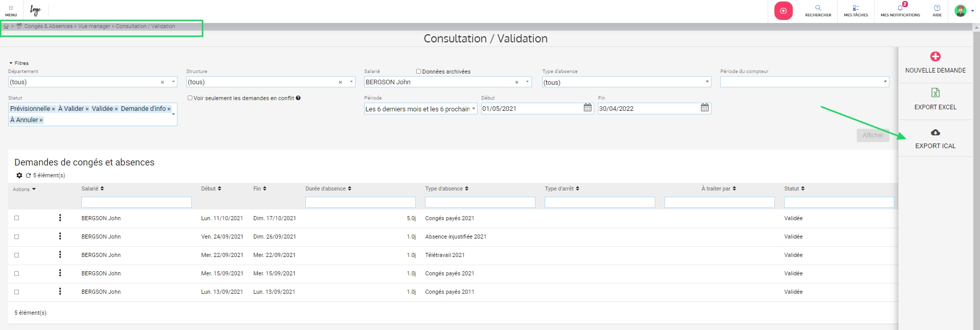Go to Congés & Absences breadcrumb
This screenshot has width=980, height=330.
49,27
